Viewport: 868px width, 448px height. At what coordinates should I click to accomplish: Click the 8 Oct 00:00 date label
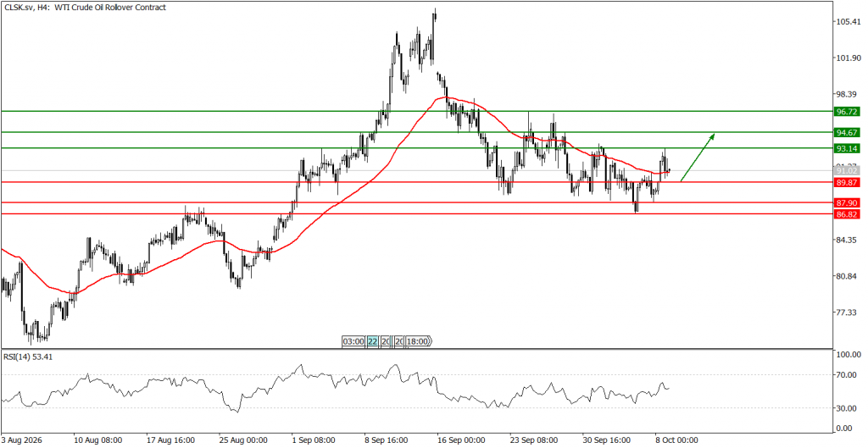tap(676, 440)
